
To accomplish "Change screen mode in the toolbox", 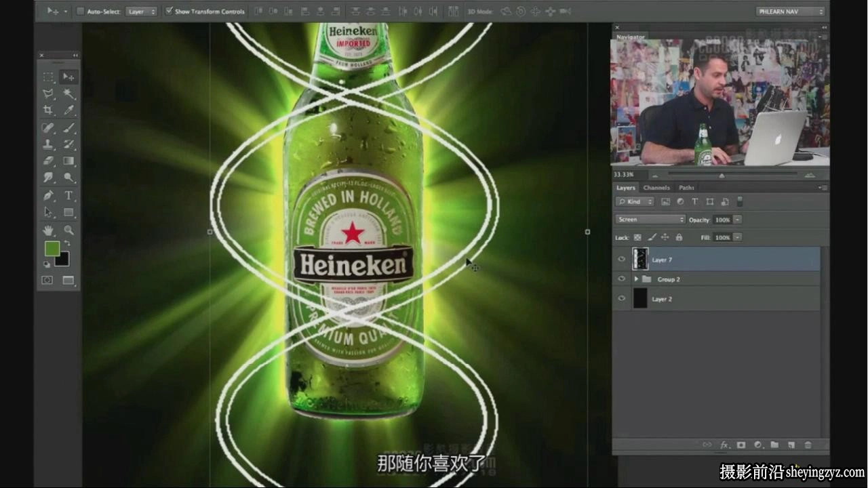I will 68,280.
